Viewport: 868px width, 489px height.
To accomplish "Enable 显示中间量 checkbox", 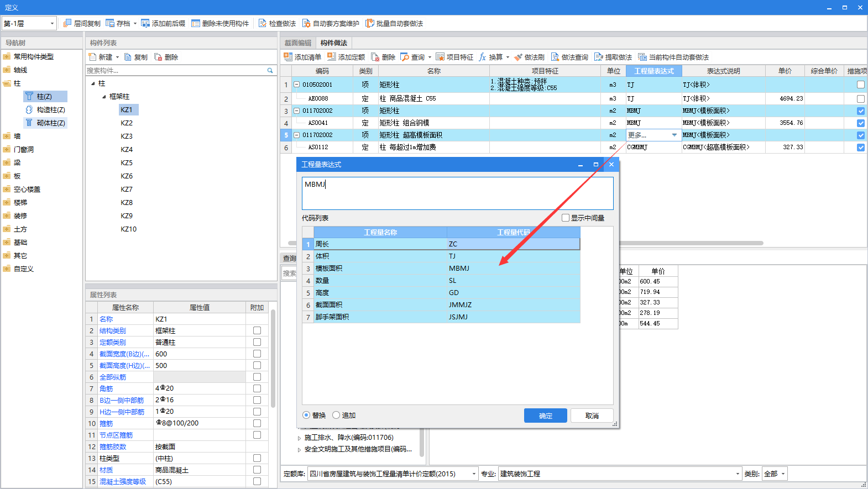I will pos(566,218).
